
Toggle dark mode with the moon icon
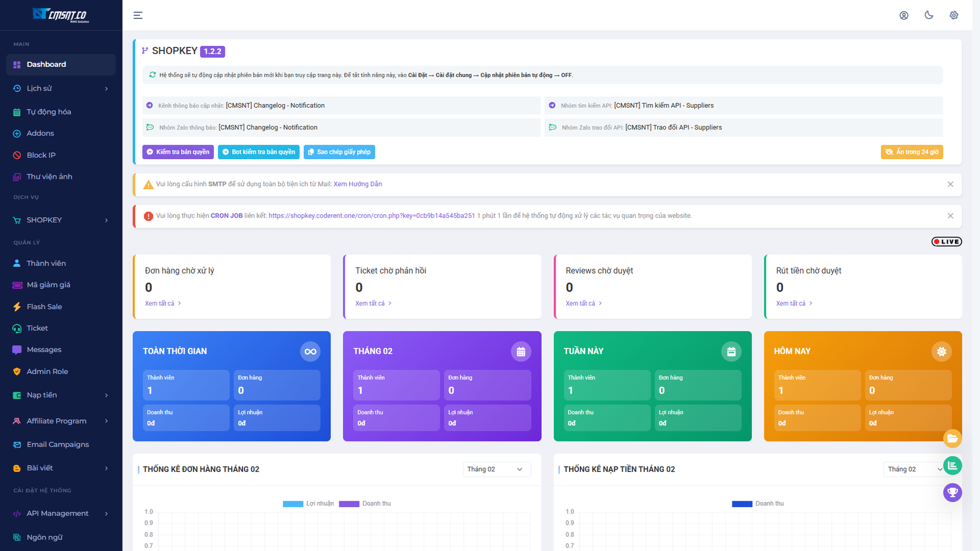(929, 15)
